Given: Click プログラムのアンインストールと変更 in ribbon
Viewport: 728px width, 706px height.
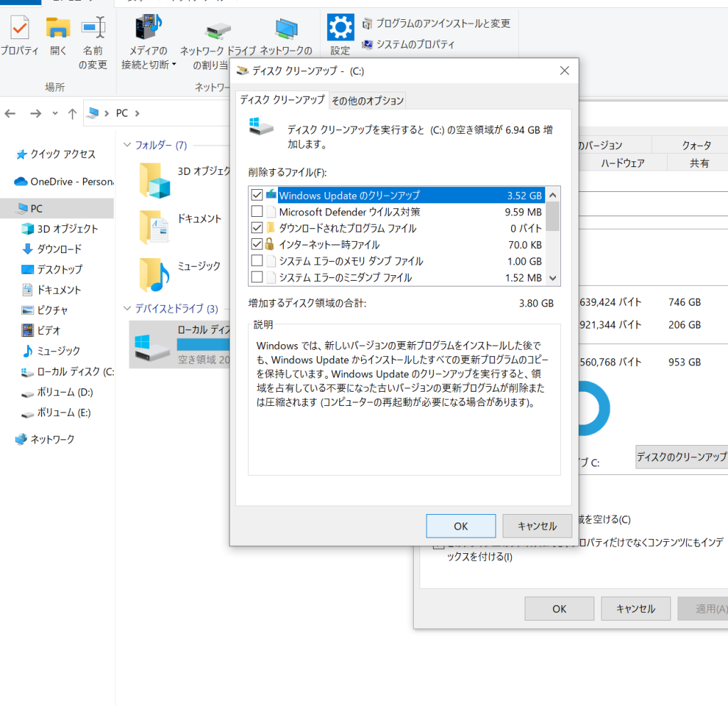Looking at the screenshot, I should (x=436, y=23).
